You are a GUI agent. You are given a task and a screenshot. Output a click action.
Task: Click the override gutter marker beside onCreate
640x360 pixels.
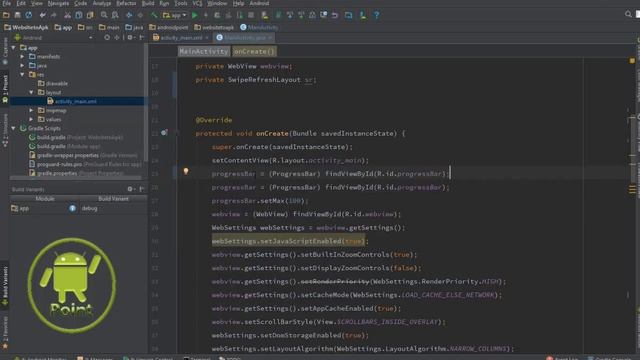point(164,133)
